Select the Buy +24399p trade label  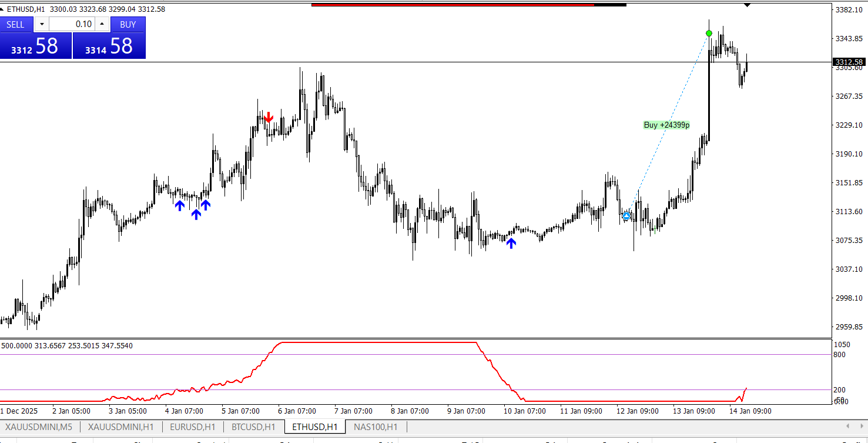(666, 125)
